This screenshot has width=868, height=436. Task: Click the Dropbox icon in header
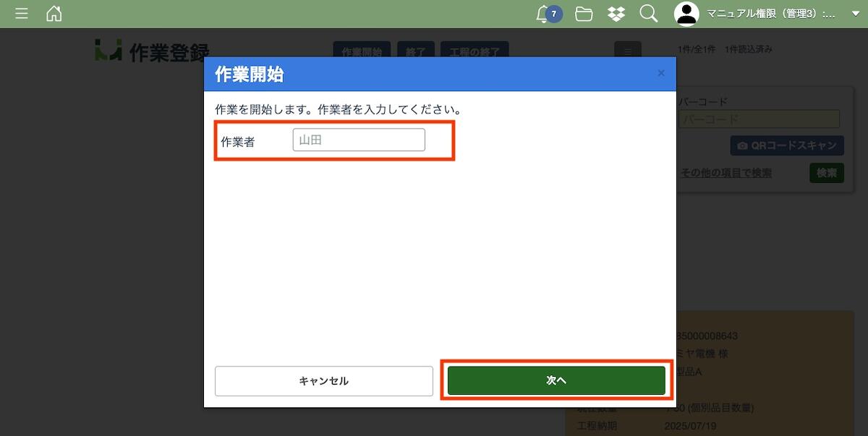[616, 14]
